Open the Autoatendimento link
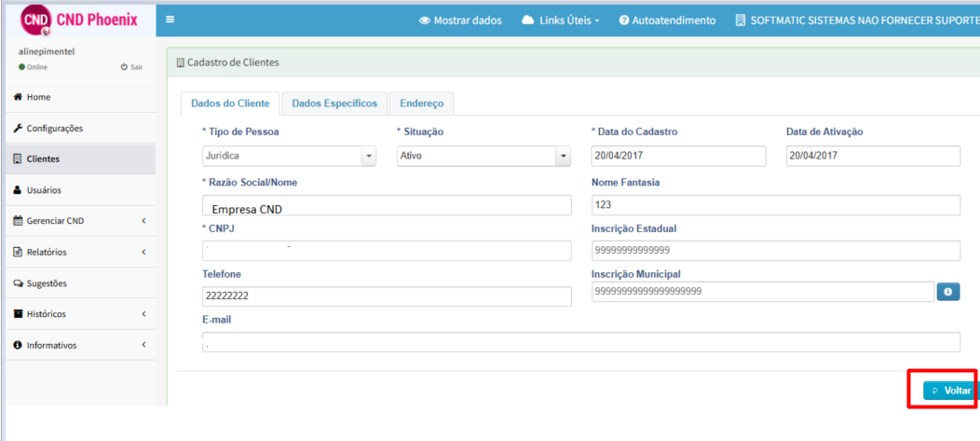Screen dimensions: 980x441 point(667,21)
